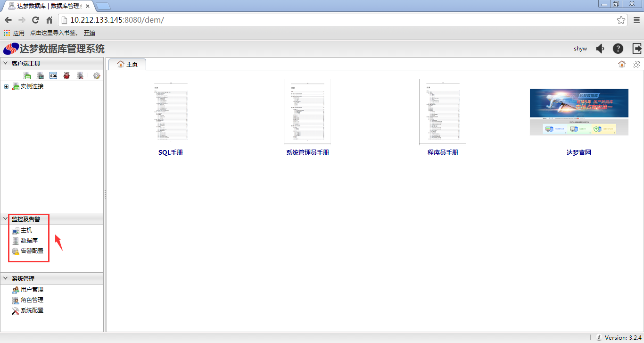Collapse the 客户端工具 panel
644x343 pixels.
[x=6, y=63]
